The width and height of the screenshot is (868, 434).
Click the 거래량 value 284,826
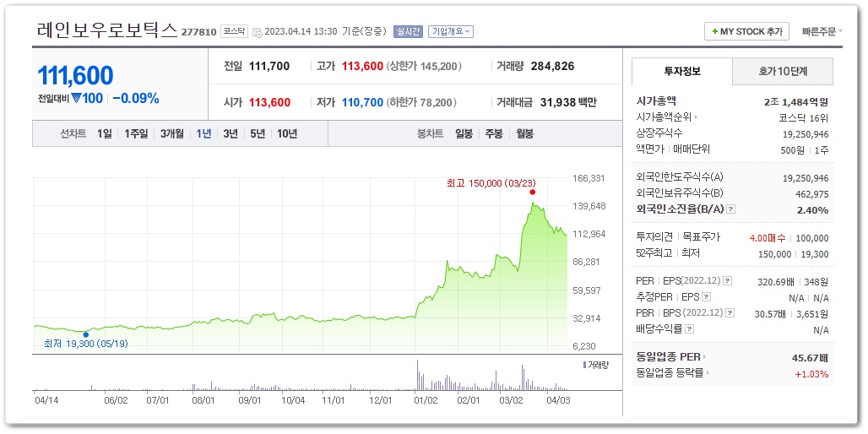[552, 67]
